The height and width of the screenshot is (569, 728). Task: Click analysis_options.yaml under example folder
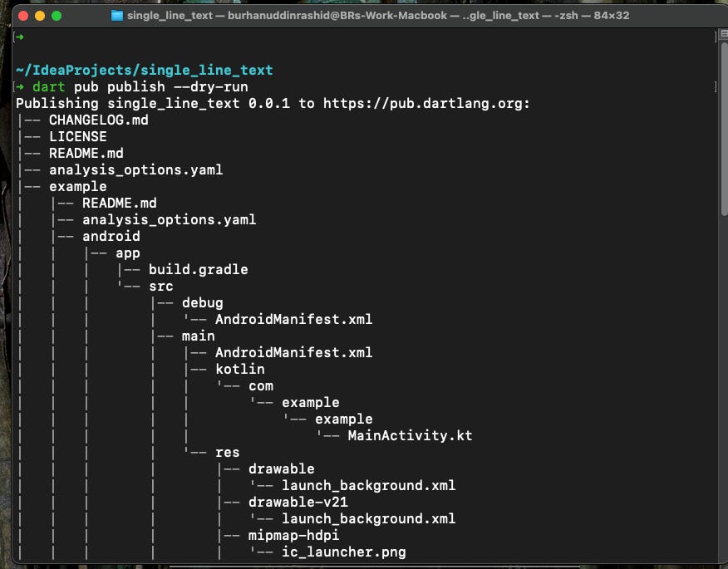click(x=169, y=219)
